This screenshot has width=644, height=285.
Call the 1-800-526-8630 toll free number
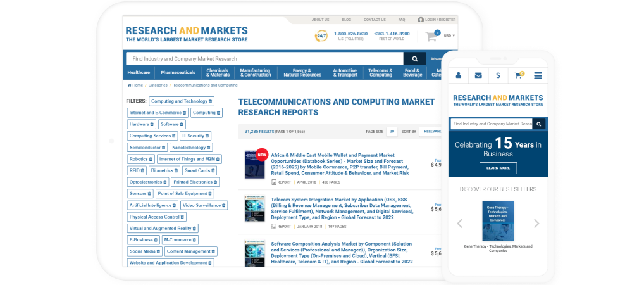pyautogui.click(x=350, y=34)
